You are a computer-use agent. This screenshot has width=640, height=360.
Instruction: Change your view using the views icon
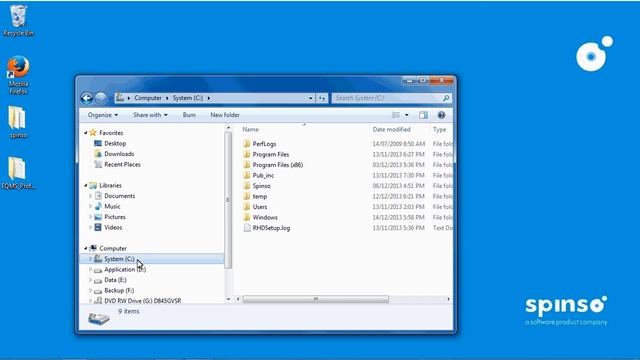(396, 115)
